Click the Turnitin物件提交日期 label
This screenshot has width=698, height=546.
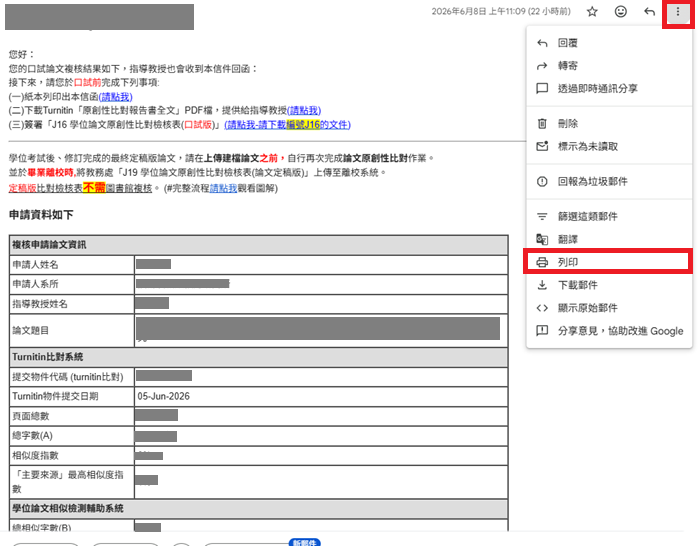click(55, 396)
